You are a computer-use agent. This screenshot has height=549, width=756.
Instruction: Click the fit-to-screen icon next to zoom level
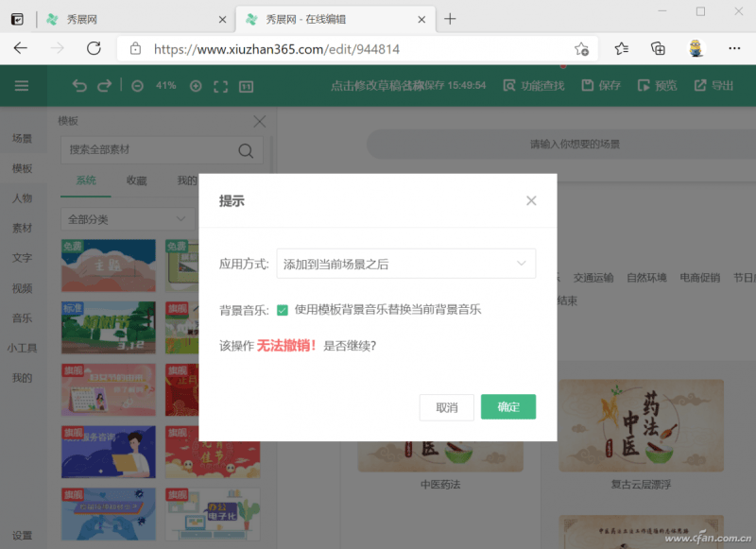click(220, 85)
